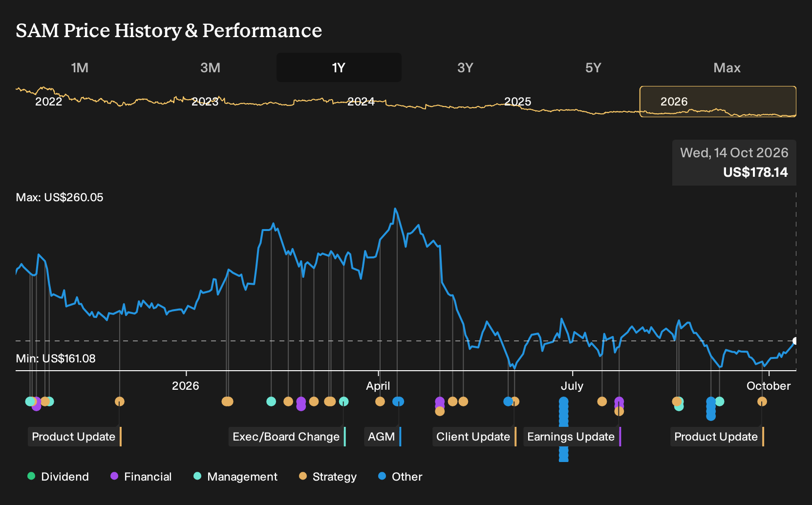Image resolution: width=812 pixels, height=505 pixels.
Task: Toggle Strategy events in the legend
Action: [328, 477]
